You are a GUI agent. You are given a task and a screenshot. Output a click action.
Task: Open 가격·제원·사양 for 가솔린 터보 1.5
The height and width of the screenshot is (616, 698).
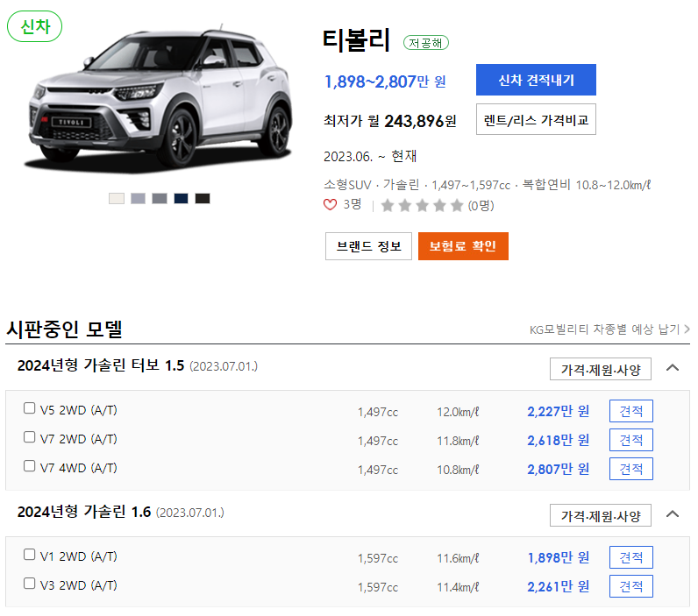point(600,369)
